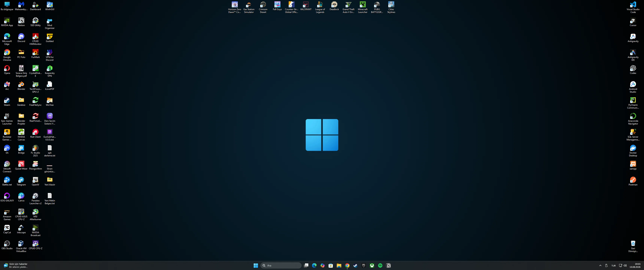The width and height of the screenshot is (644, 270).
Task: Select the Visual Studio Code shortcut
Action: (633, 7)
